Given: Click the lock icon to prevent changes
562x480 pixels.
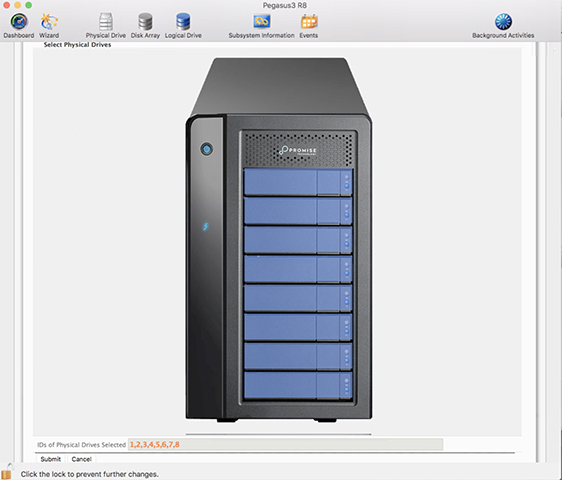Looking at the screenshot, I should point(7,472).
